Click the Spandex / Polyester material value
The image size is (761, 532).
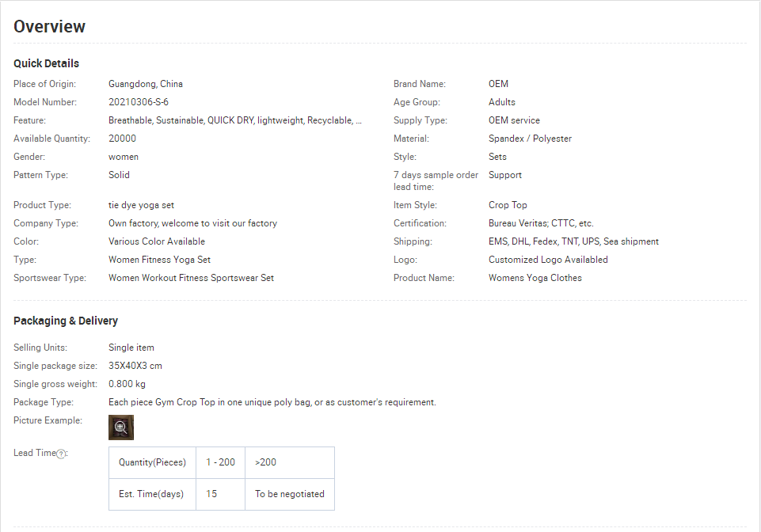pos(530,139)
